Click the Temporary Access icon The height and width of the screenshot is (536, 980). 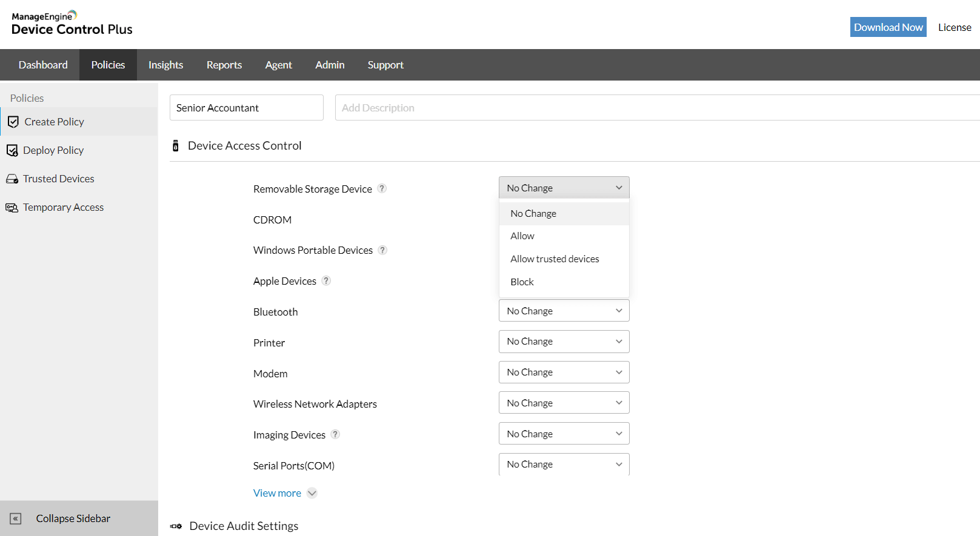pyautogui.click(x=12, y=208)
